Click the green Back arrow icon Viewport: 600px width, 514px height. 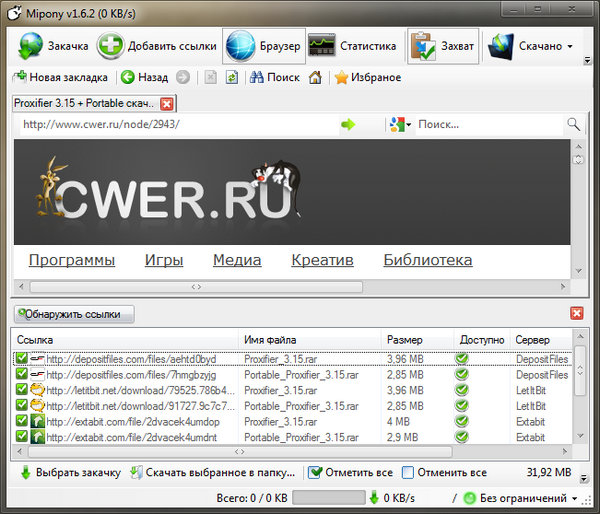[128, 77]
